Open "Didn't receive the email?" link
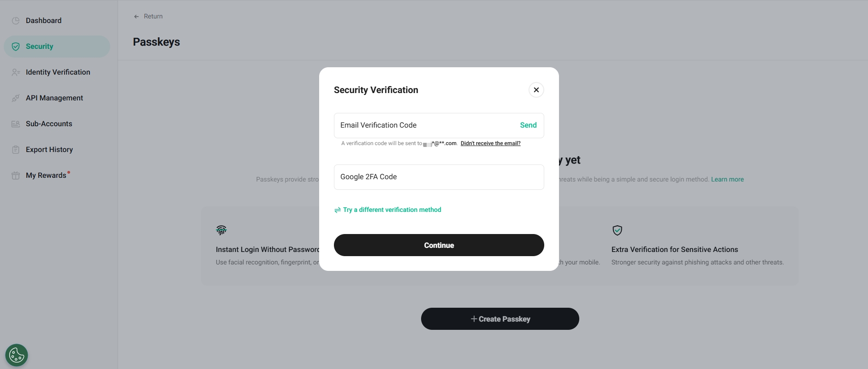This screenshot has height=369, width=868. 490,143
